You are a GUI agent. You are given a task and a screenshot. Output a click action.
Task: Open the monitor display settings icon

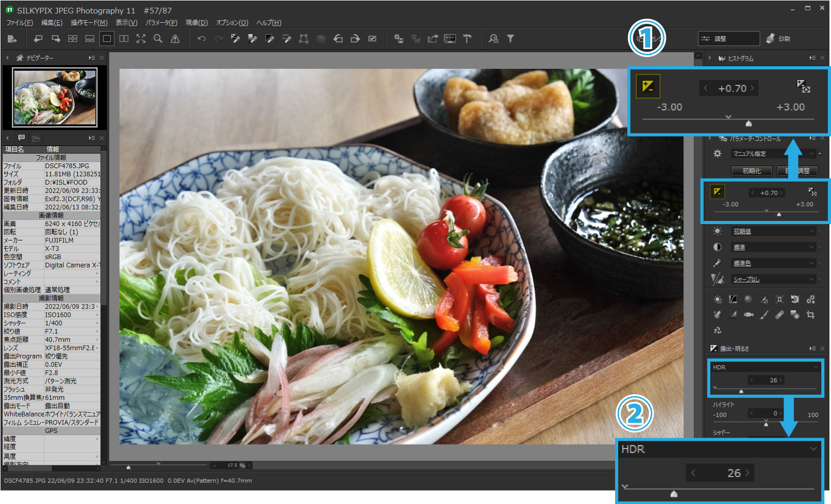pos(450,39)
